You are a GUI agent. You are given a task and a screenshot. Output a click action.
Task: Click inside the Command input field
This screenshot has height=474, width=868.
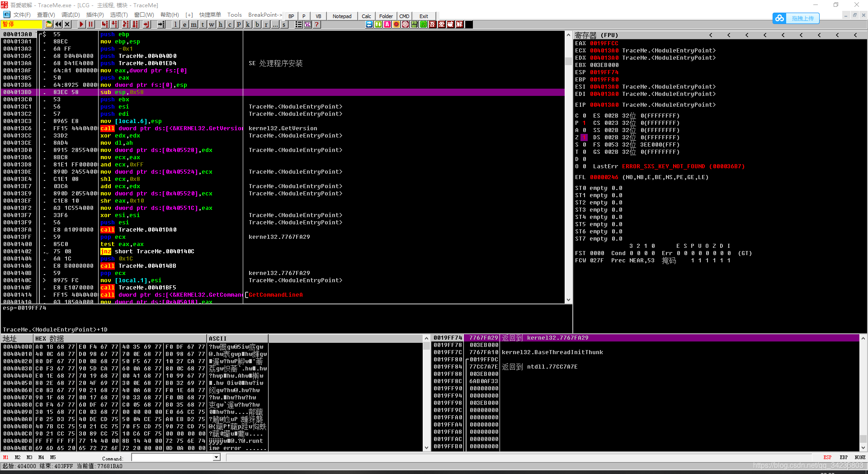point(172,457)
